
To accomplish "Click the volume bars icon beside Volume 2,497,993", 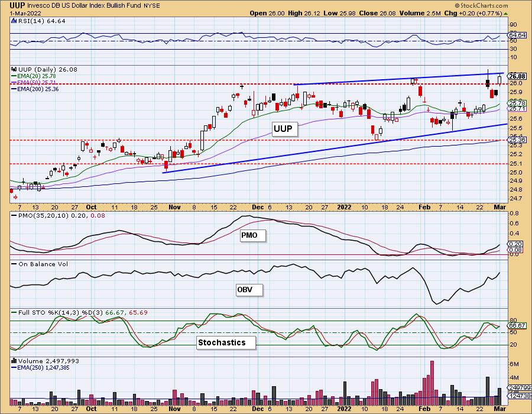I will (14, 361).
